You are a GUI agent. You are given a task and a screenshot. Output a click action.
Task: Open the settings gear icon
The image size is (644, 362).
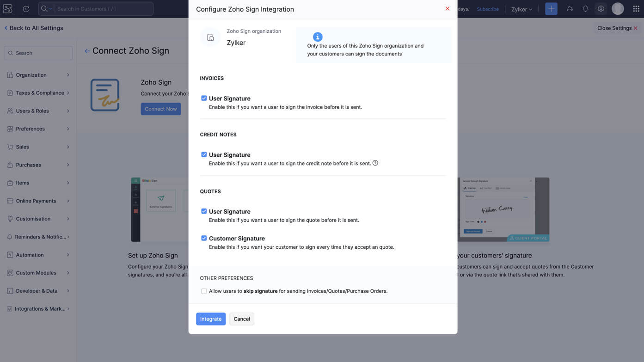[601, 9]
